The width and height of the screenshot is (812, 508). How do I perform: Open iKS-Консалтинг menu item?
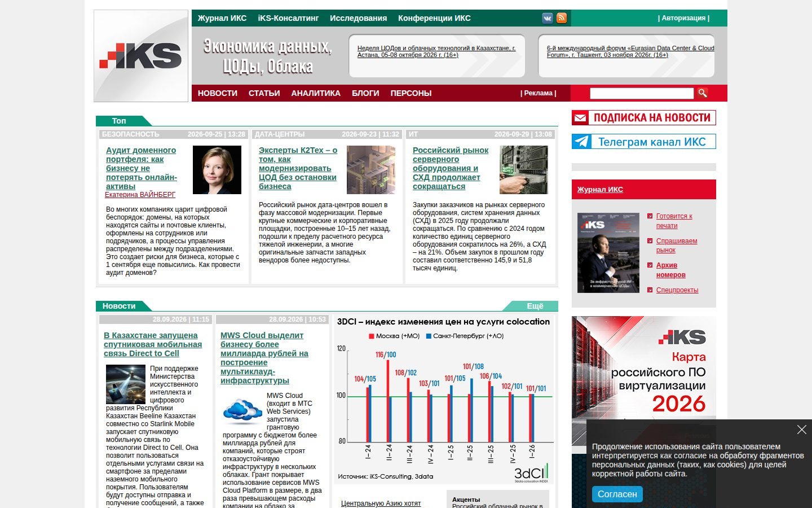(288, 18)
